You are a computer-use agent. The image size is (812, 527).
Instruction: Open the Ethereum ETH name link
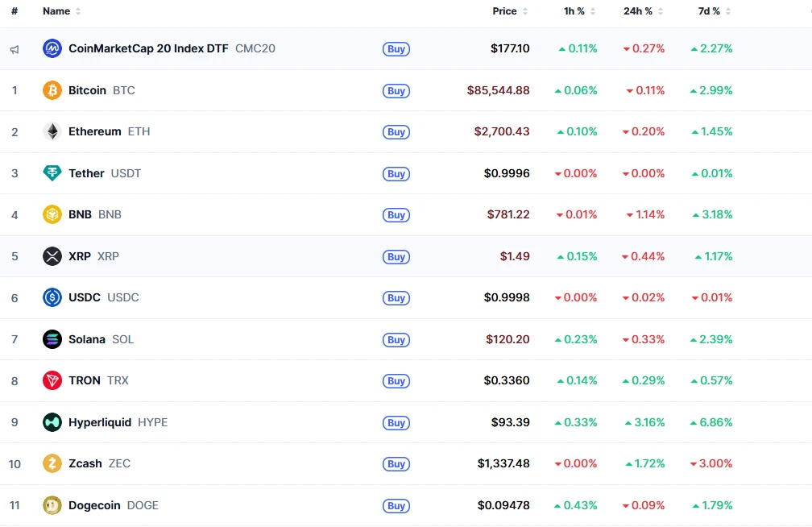[110, 131]
